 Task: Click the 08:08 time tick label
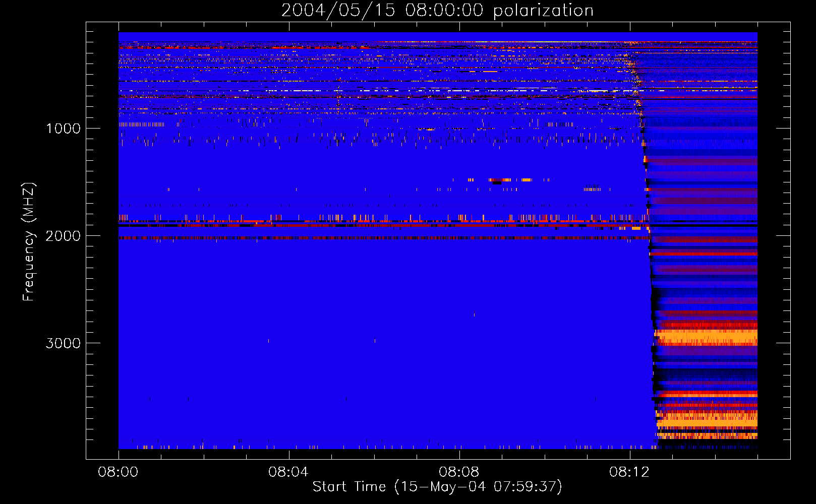pos(459,472)
